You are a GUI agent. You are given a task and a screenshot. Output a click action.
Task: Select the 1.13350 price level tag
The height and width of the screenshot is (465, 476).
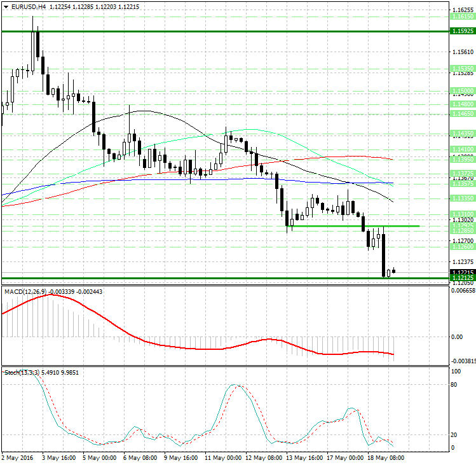(x=461, y=198)
